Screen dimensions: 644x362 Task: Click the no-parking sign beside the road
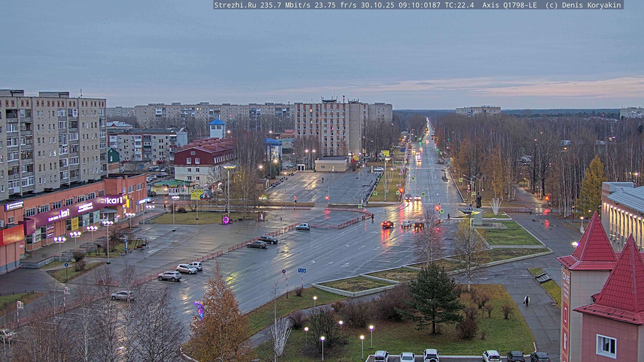tap(284, 271)
